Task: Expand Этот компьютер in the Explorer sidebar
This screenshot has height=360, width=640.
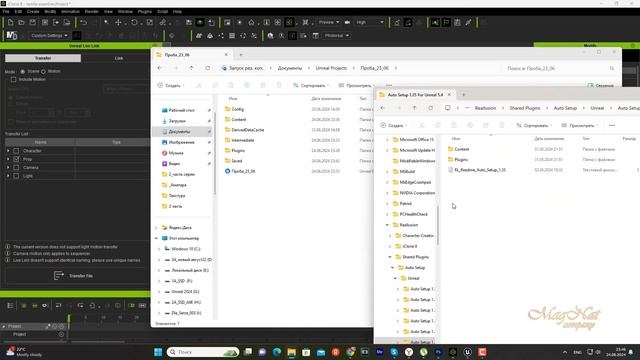Action: click(x=156, y=238)
